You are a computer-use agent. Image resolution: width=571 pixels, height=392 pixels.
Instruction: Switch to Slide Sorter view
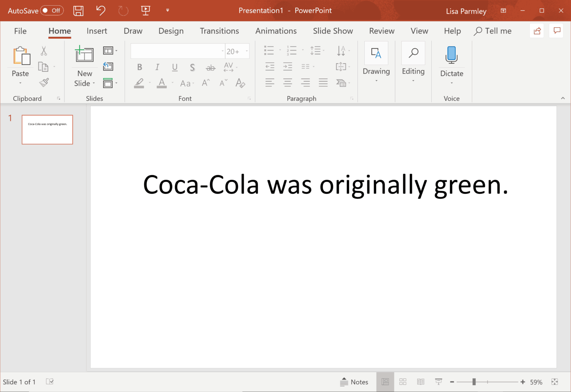403,382
